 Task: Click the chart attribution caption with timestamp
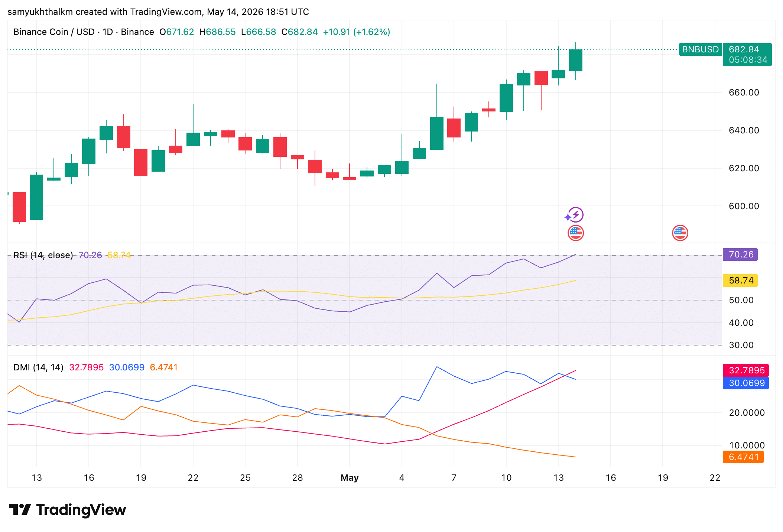[158, 12]
